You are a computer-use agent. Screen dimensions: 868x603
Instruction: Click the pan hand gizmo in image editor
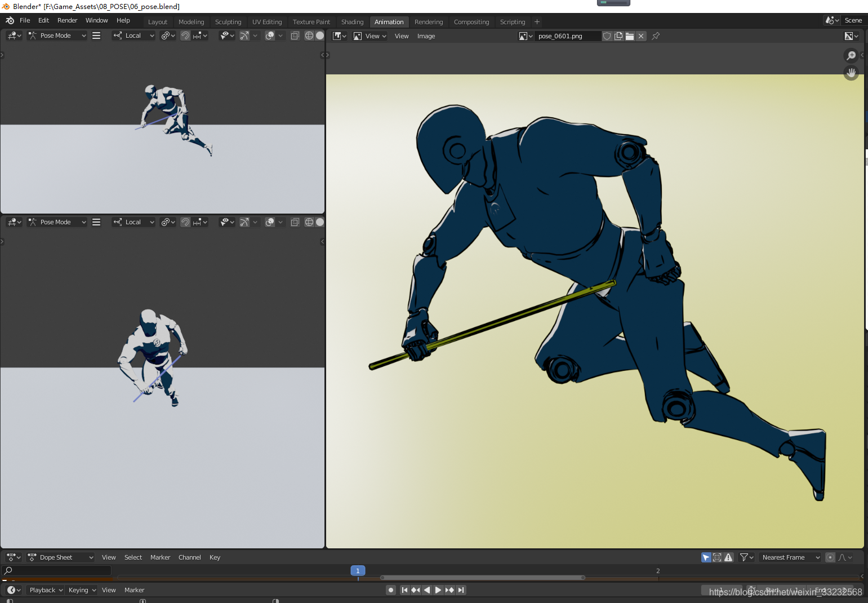(851, 73)
